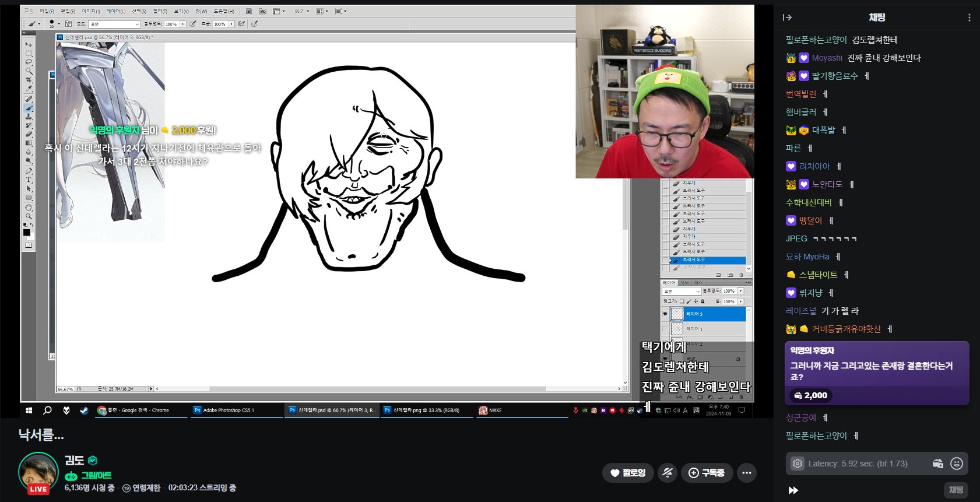Toggle lock image pixels in Layers panel

[689, 301]
